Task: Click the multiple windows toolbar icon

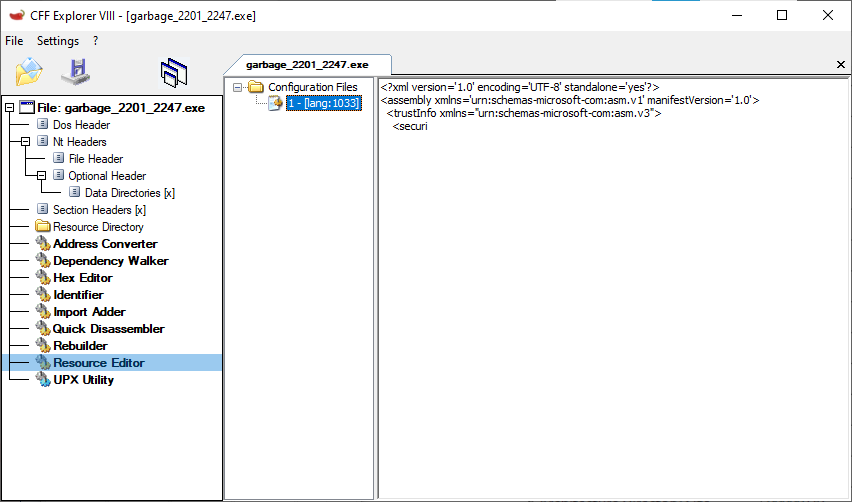Action: [x=174, y=73]
